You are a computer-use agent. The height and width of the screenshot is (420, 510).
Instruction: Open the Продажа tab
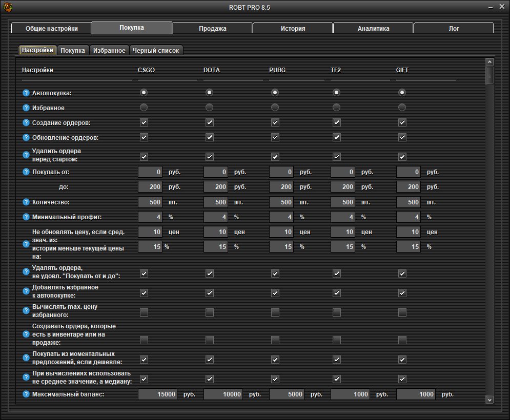click(212, 29)
